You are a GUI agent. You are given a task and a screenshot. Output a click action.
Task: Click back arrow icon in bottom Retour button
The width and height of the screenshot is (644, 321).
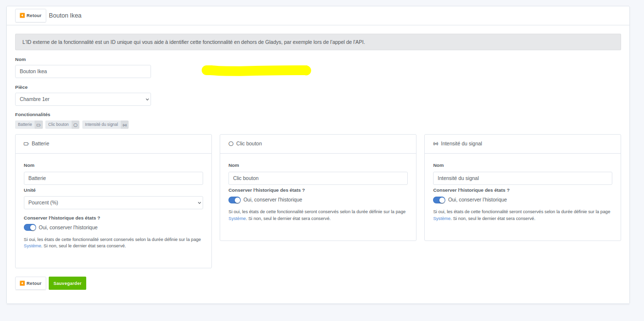click(22, 283)
